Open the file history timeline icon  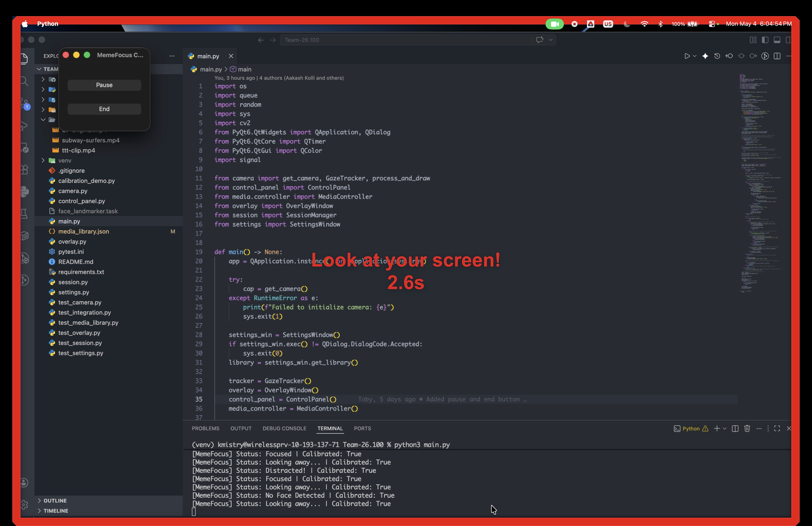717,56
